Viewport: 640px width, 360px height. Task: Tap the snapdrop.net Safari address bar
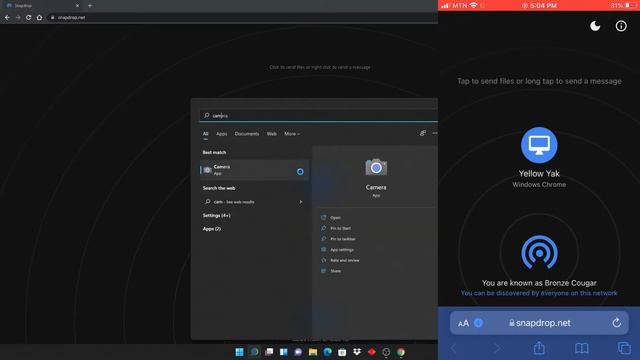(539, 323)
